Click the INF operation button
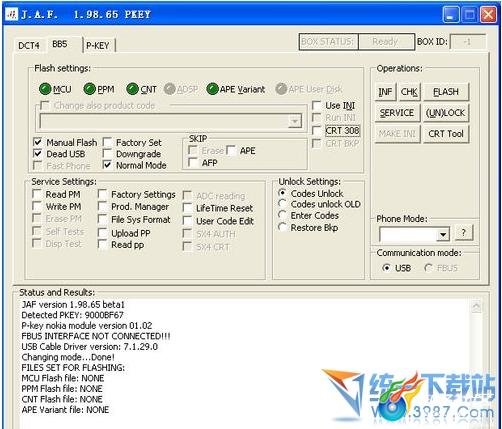This screenshot has height=429, width=502. (x=385, y=92)
